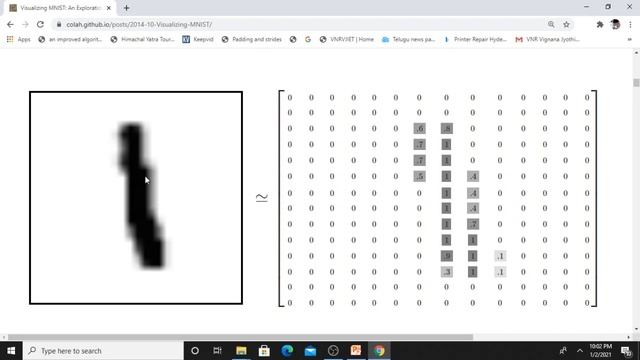Open the Chrome profile avatar
This screenshot has height=360, width=640.
pos(616,24)
